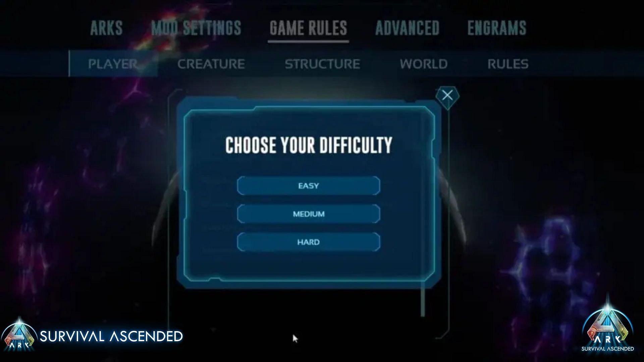
Task: Switch to the STRUCTURE sub-tab
Action: [x=322, y=63]
